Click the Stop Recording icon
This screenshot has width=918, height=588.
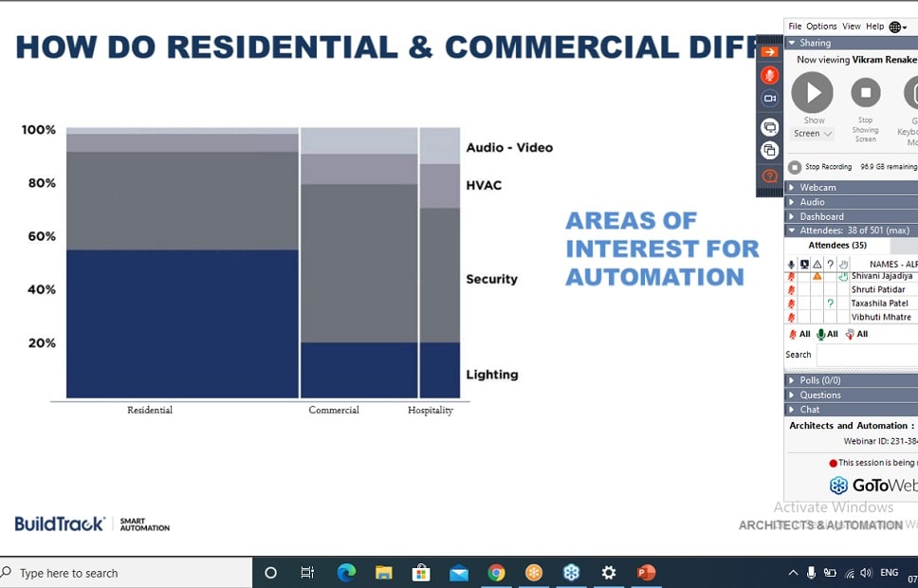click(795, 167)
